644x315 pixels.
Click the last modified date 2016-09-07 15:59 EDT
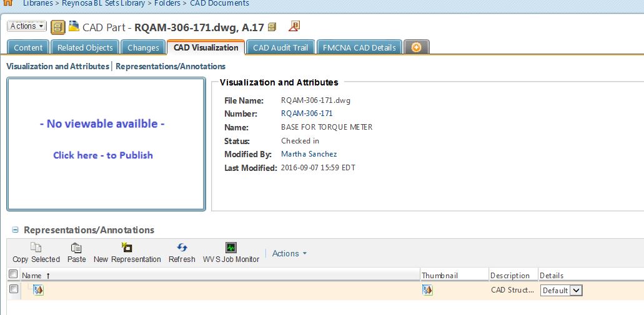coord(318,167)
